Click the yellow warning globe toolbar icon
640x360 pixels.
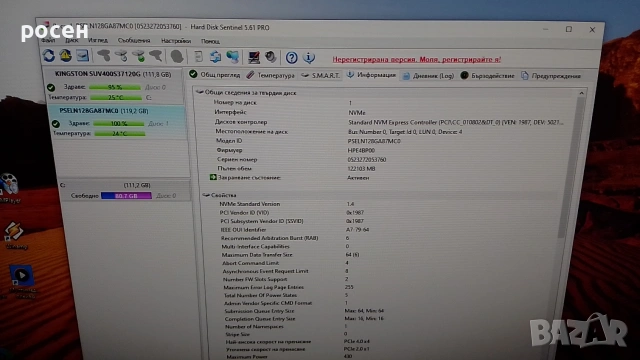[x=65, y=56]
